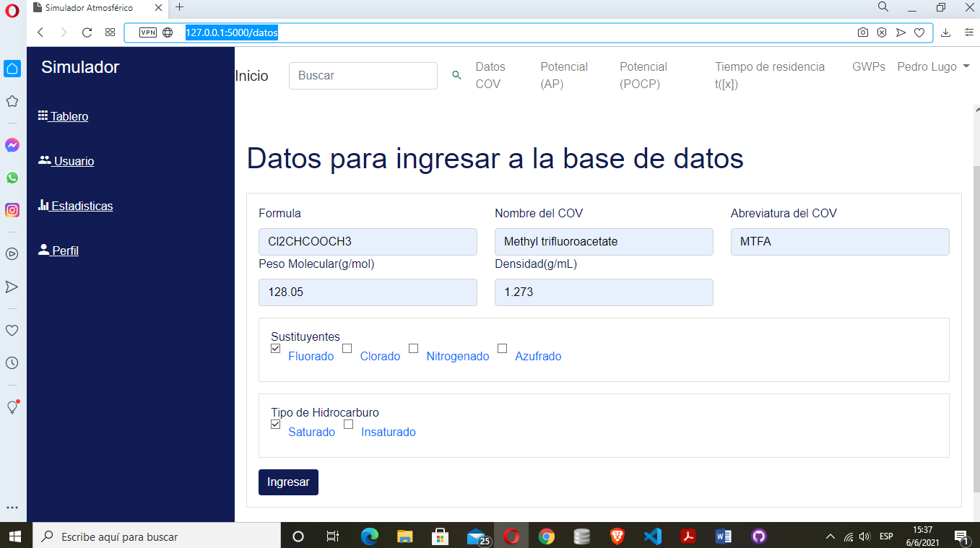Open the Tablero sidebar link
The width and height of the screenshot is (980, 548).
pos(63,116)
